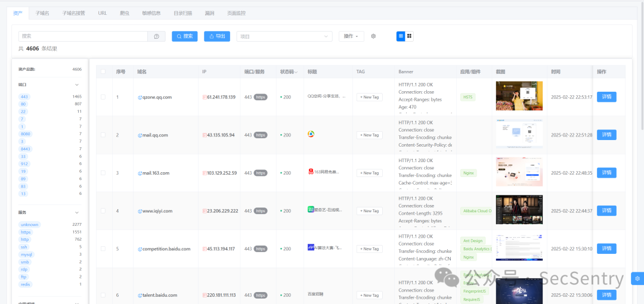644x304 pixels.
Task: Filter by port 8080 tag
Action: click(26, 134)
